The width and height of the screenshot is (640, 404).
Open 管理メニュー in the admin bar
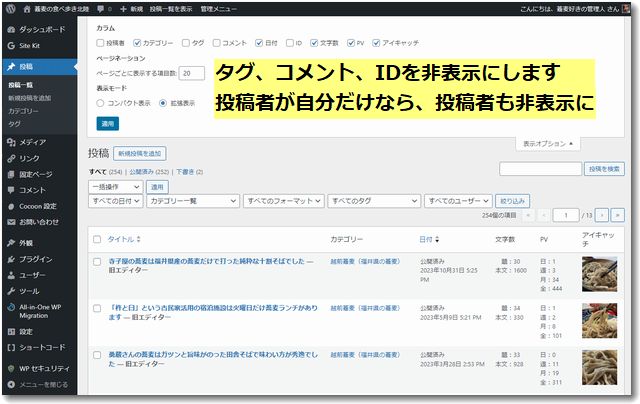(x=219, y=7)
